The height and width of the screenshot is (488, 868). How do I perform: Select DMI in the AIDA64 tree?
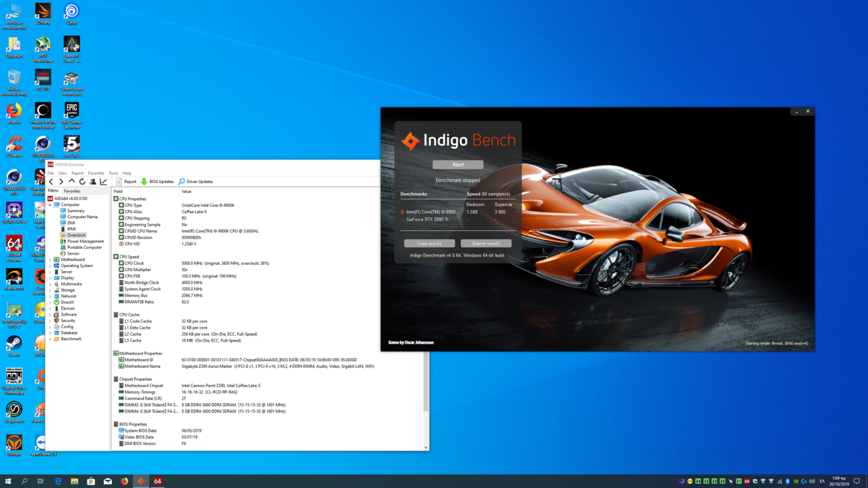point(71,223)
